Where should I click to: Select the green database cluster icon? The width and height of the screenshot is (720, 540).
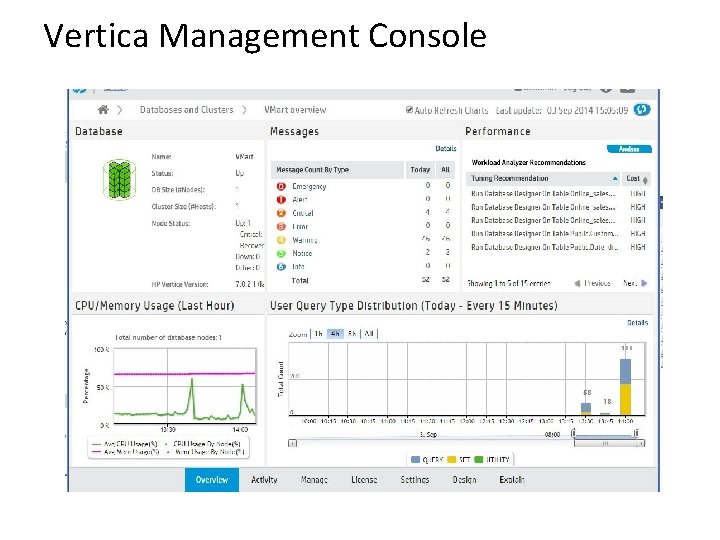119,179
